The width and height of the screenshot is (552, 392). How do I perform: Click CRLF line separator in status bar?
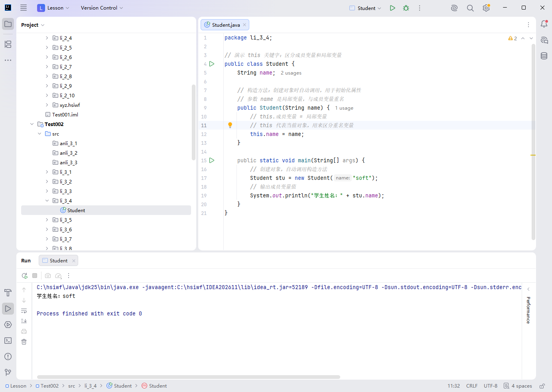click(x=472, y=386)
